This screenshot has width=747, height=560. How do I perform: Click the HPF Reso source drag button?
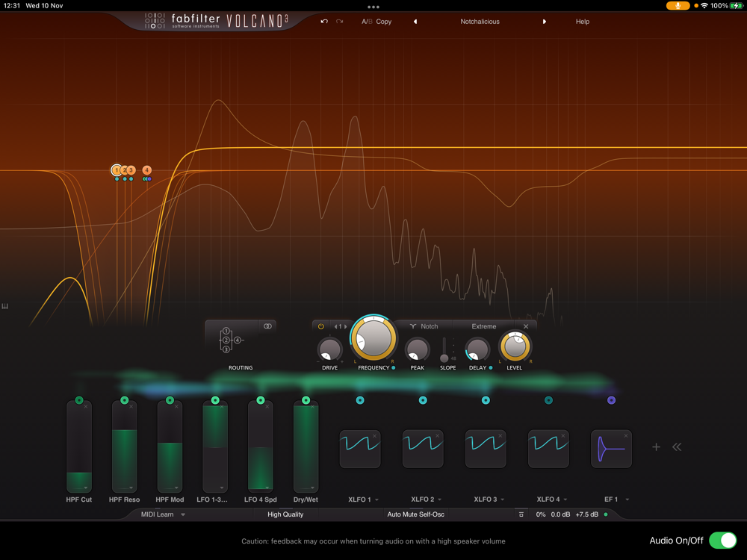pyautogui.click(x=124, y=400)
